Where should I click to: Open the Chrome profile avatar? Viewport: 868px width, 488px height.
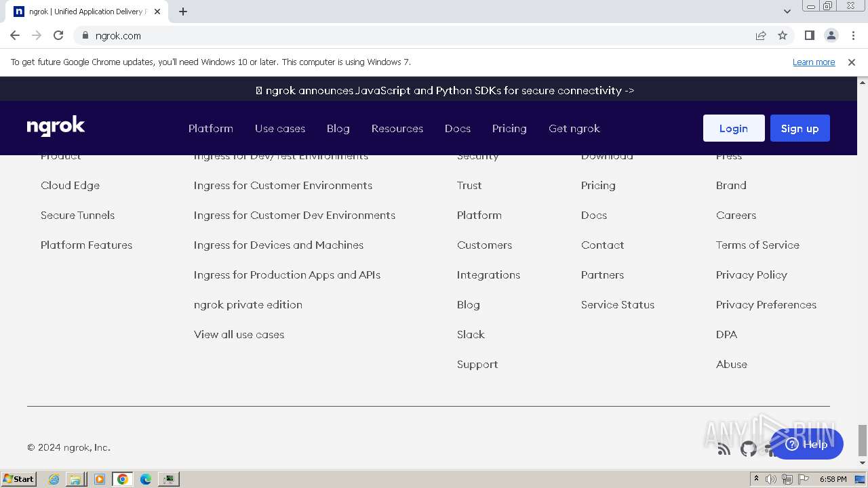click(x=831, y=35)
